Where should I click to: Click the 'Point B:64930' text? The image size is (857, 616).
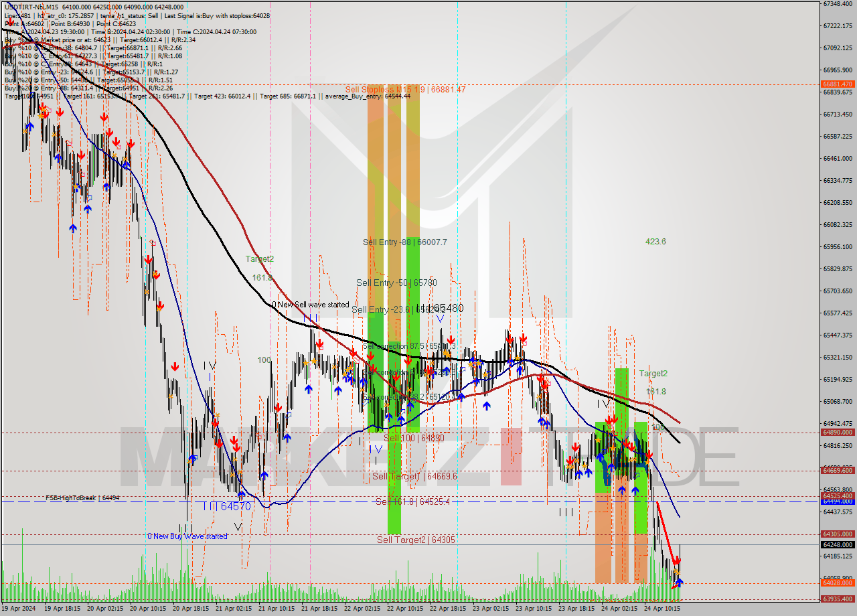70,23
